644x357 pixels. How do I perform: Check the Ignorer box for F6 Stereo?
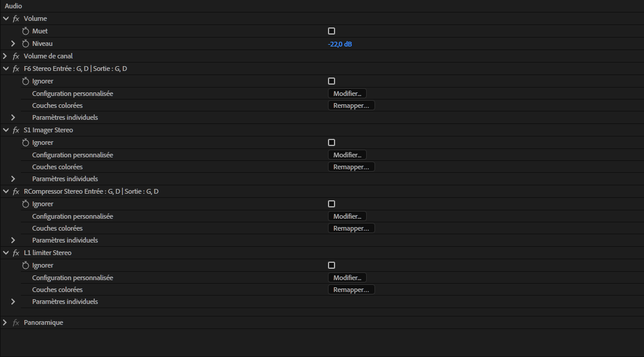tap(332, 81)
